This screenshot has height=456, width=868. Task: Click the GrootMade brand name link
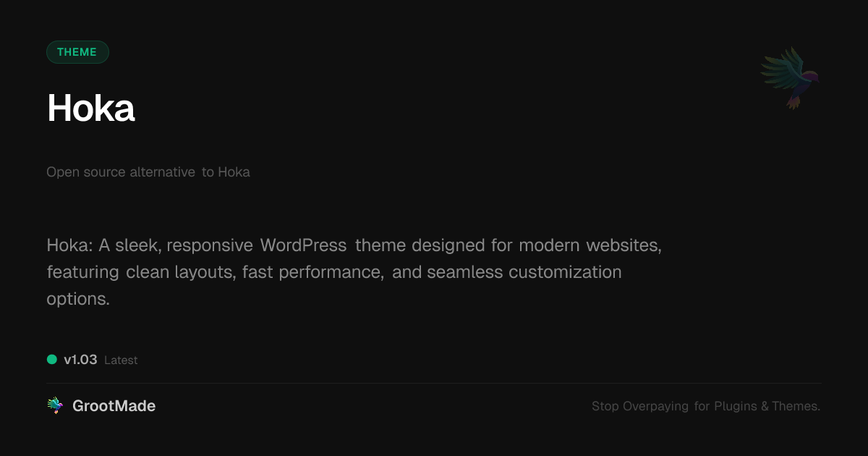click(114, 405)
